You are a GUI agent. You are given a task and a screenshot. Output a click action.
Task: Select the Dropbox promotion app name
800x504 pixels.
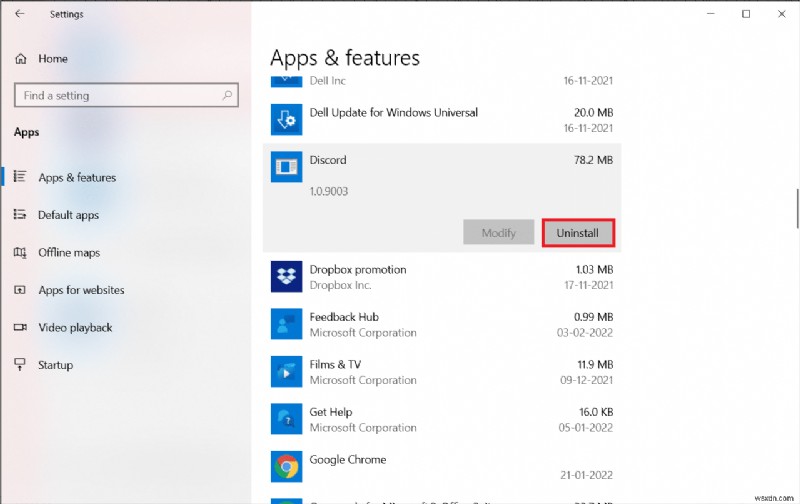[358, 269]
